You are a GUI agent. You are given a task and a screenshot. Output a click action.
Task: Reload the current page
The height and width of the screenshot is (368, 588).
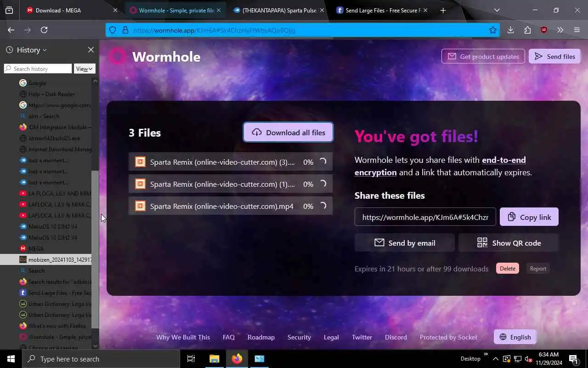[44, 30]
